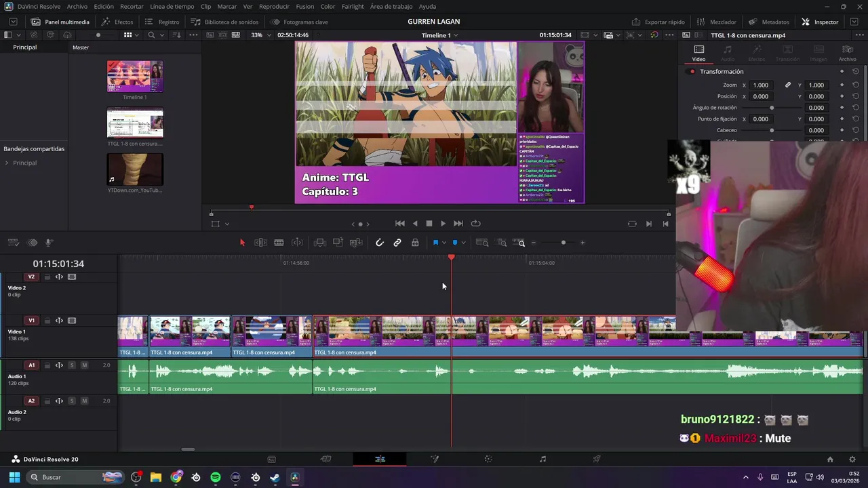Lock the Video 2 track

(47, 277)
